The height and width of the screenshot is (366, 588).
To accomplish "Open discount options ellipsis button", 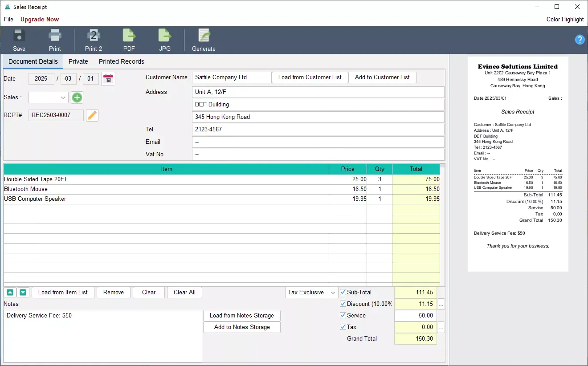I will 441,305.
